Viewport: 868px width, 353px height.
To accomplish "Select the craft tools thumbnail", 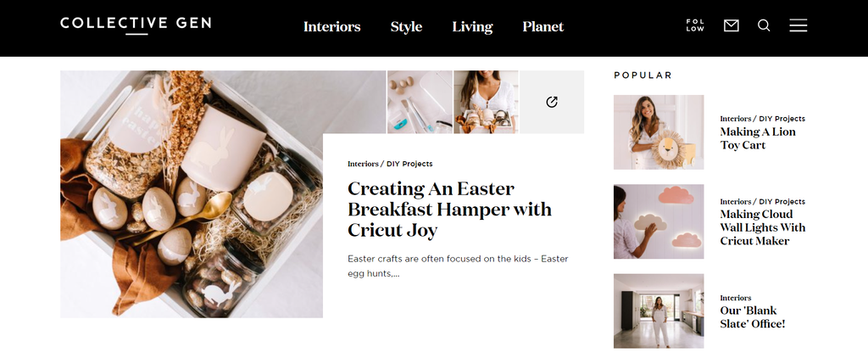I will [x=420, y=102].
